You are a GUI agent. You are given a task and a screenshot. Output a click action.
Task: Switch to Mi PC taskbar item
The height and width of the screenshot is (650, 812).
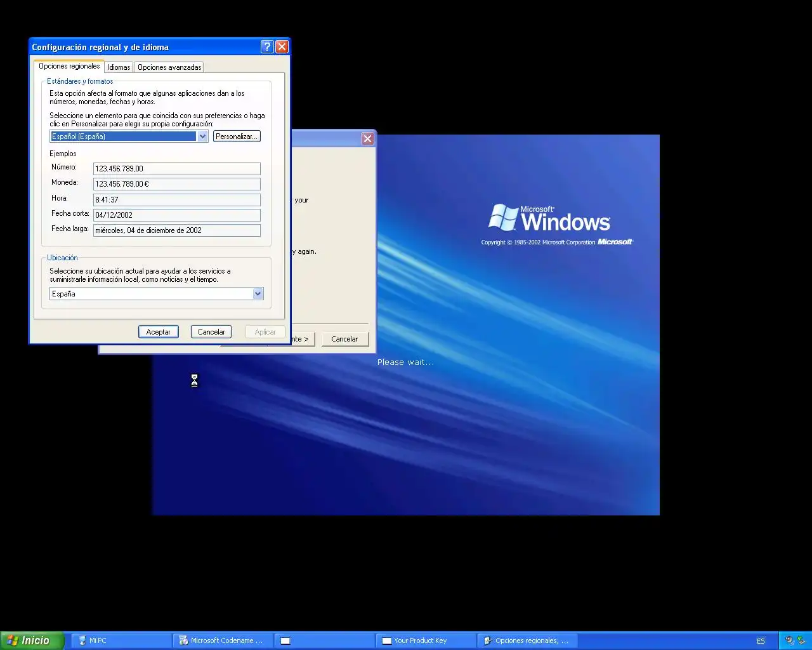coord(121,640)
